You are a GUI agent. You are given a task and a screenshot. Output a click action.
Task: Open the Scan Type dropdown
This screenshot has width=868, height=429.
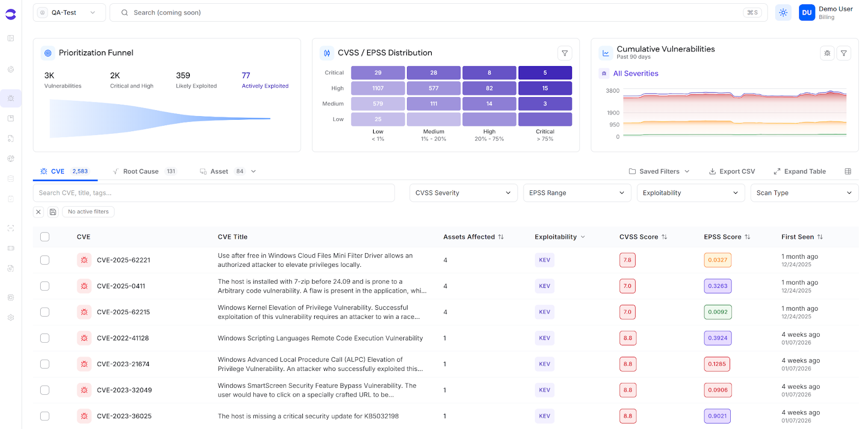click(x=805, y=193)
